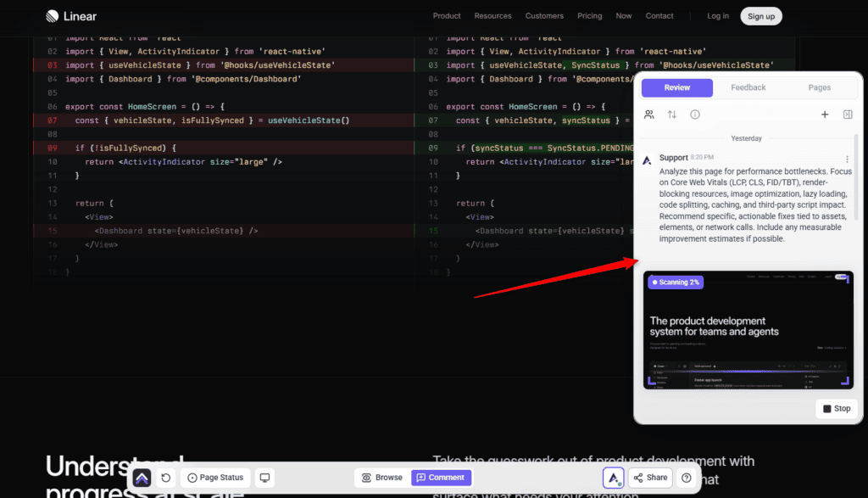This screenshot has height=498, width=868.
Task: Open the three-dot menu on Support message
Action: (x=847, y=159)
